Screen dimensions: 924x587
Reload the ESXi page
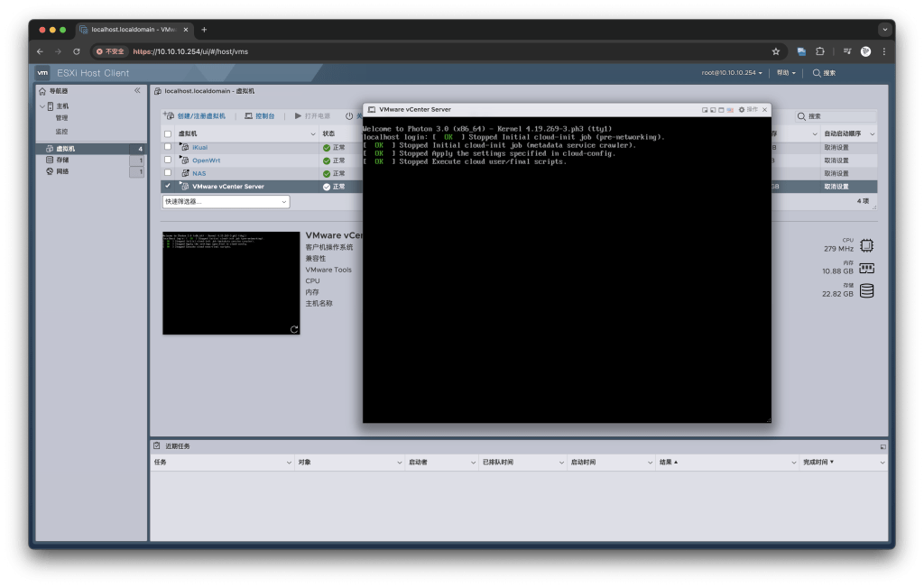tap(77, 51)
